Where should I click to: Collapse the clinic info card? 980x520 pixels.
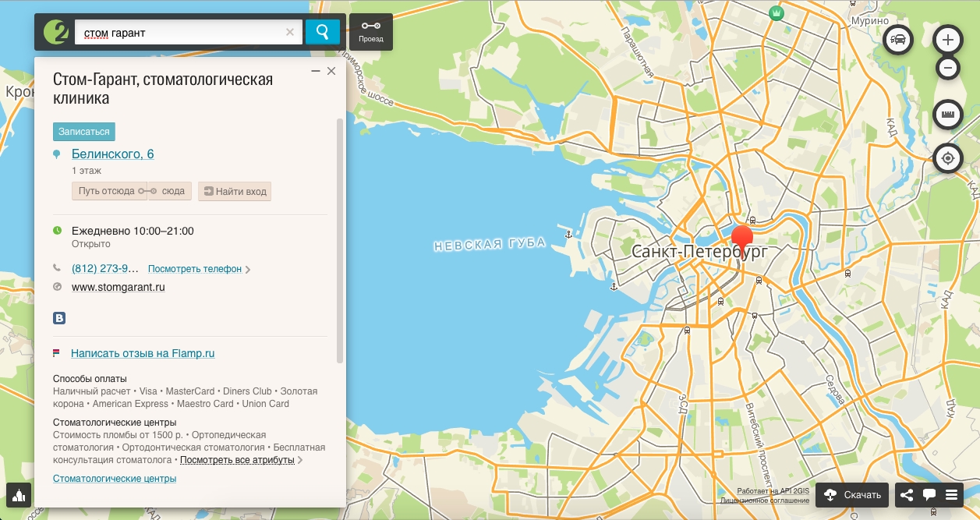click(316, 71)
